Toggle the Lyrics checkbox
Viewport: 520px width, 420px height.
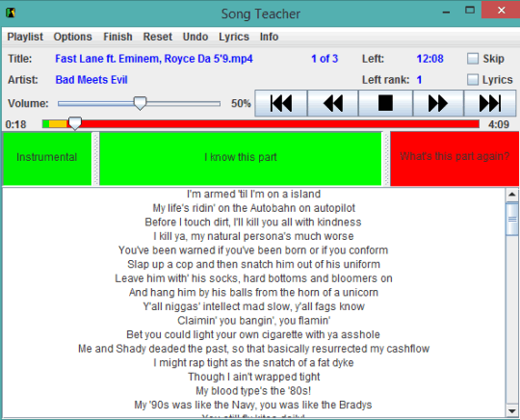pos(473,80)
